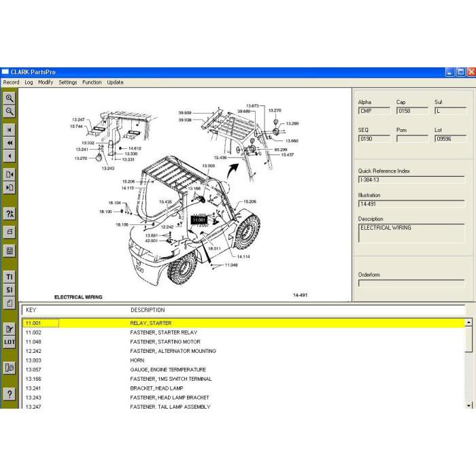Click the Cap field containing 0158

point(412,111)
